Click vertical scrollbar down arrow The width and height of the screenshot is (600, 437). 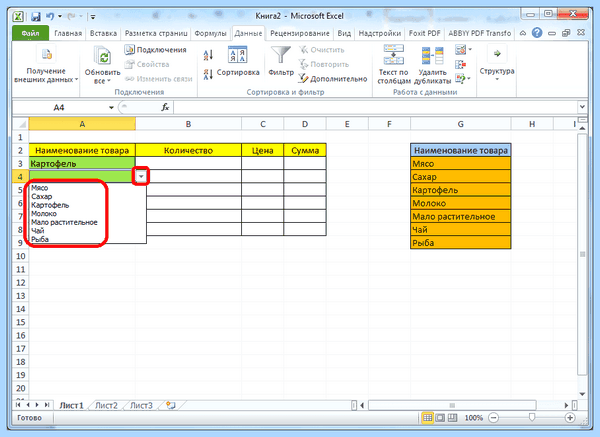(x=582, y=394)
